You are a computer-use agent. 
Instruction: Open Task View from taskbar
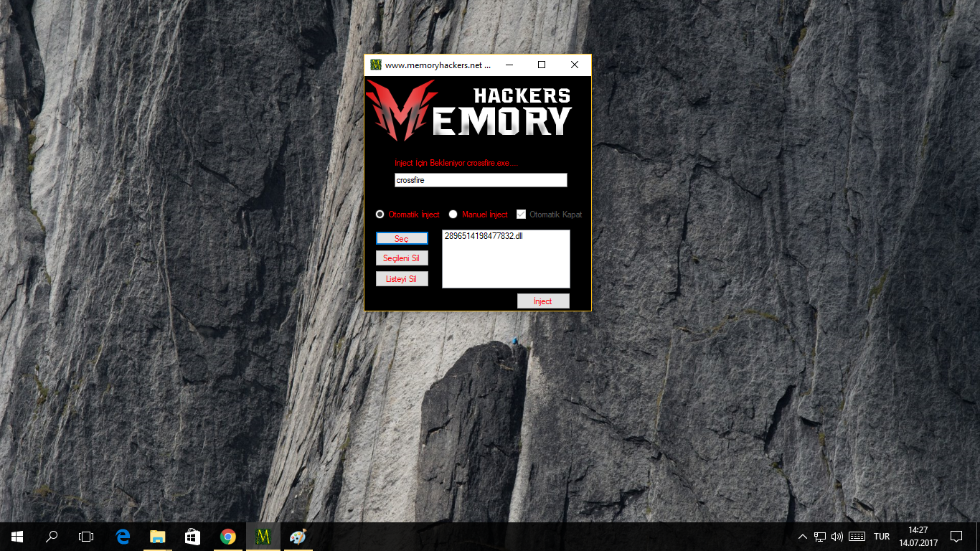(x=86, y=537)
